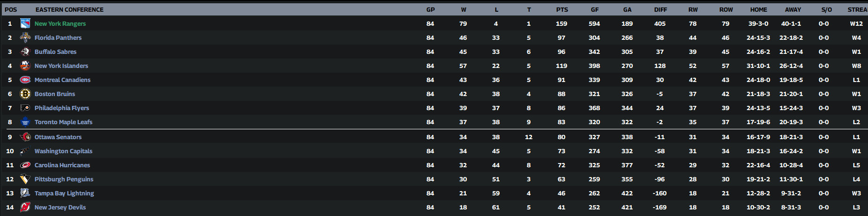Image resolution: width=868 pixels, height=216 pixels.
Task: Click the Ottawa Senators team logo
Action: [x=25, y=137]
